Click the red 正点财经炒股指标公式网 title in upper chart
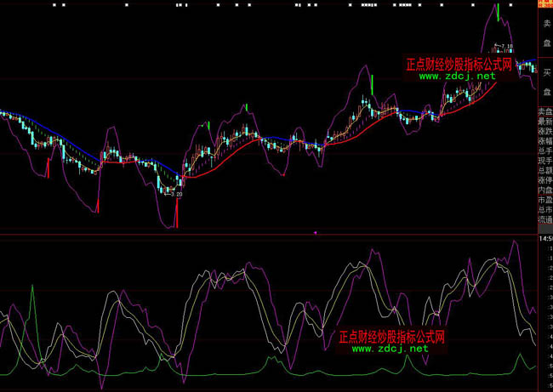The image size is (553, 392). pyautogui.click(x=460, y=65)
